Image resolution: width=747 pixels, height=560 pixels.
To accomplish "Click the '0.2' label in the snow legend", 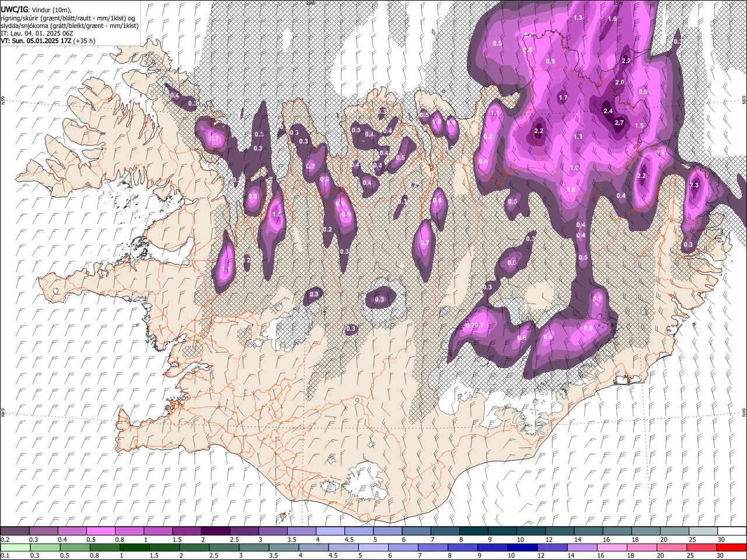I will point(5,540).
